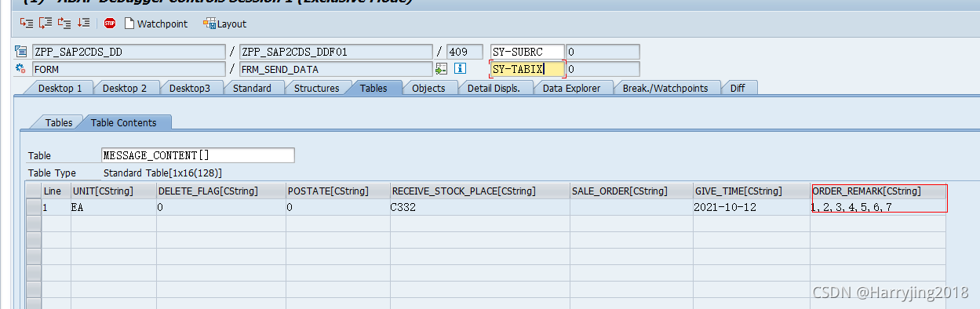Open the Diff tab
The width and height of the screenshot is (980, 309).
coord(738,88)
